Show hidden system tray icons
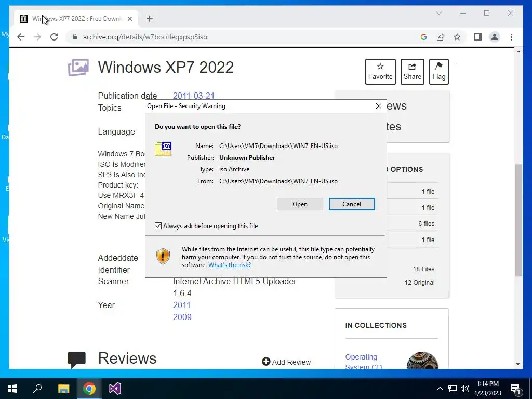Screen dimensions: 532x399 tap(440, 389)
